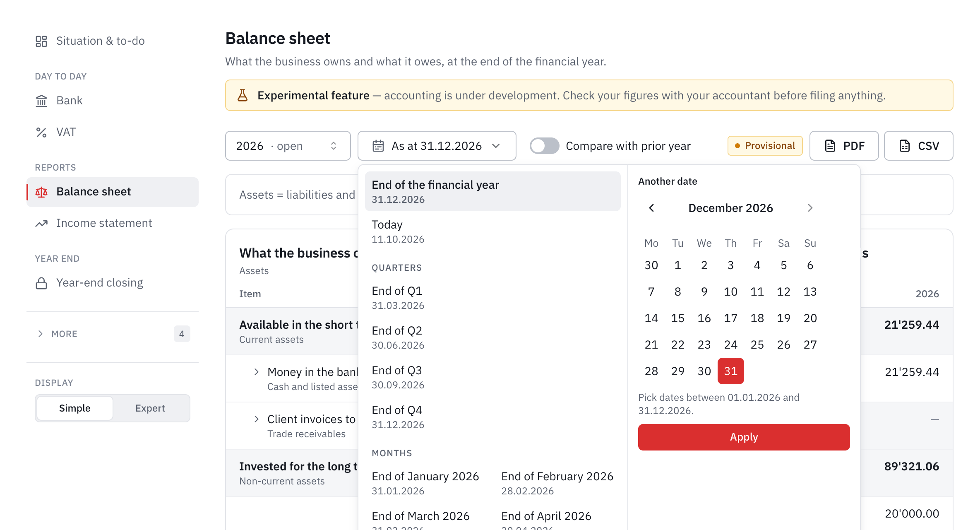Open Year-end closing page
980x530 pixels.
(x=113, y=283)
